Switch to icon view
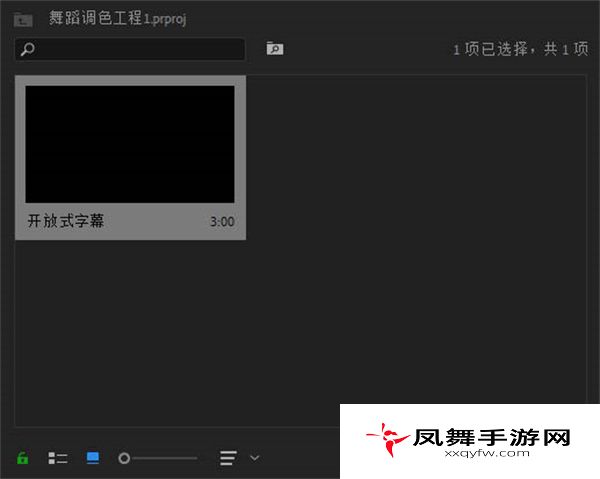 point(93,458)
